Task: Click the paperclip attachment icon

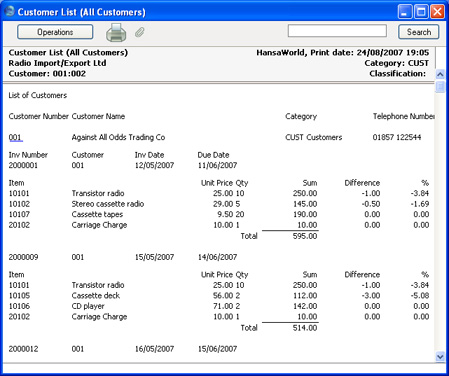Action: tap(140, 32)
